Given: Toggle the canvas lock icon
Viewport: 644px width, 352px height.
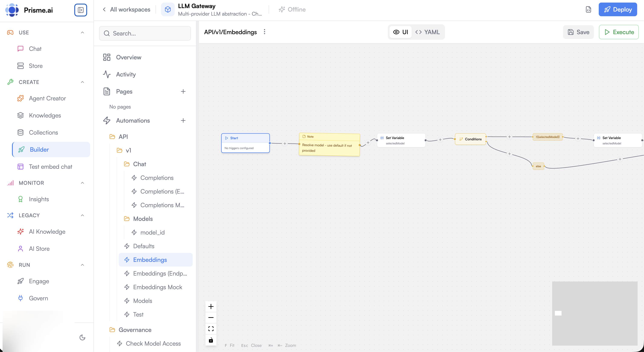Looking at the screenshot, I should coord(211,340).
